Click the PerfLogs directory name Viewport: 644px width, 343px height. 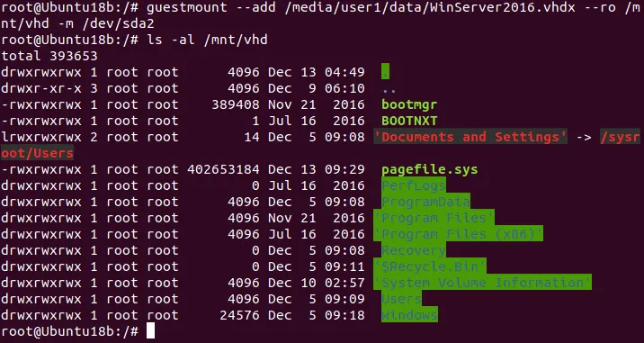click(x=413, y=185)
